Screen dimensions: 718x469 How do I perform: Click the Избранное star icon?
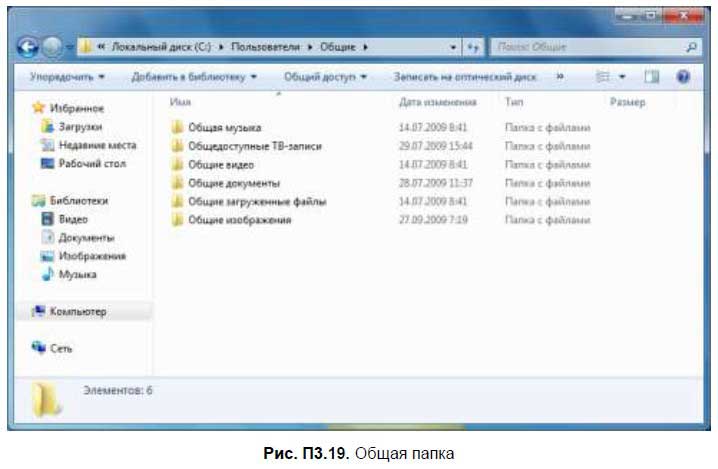point(39,108)
